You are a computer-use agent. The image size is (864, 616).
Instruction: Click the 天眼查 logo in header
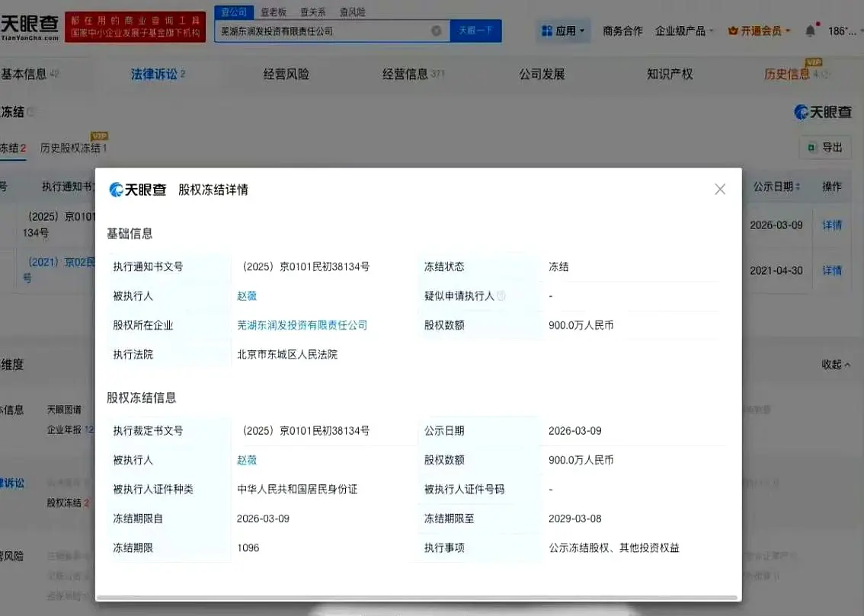click(x=30, y=27)
